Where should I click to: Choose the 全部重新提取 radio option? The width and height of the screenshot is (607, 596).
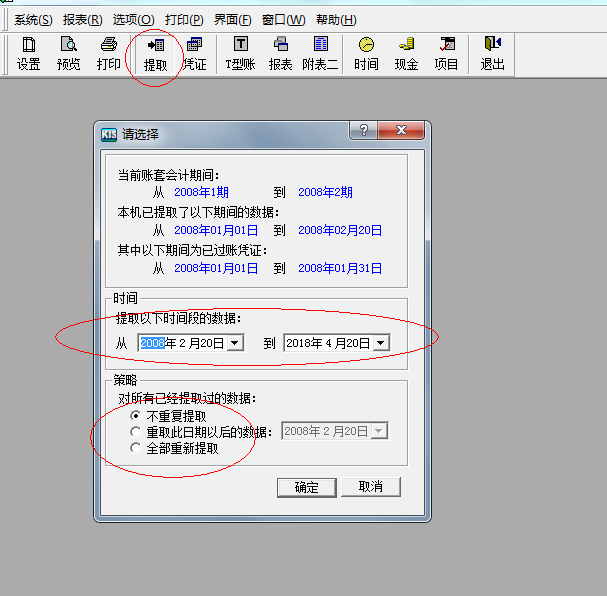point(136,448)
